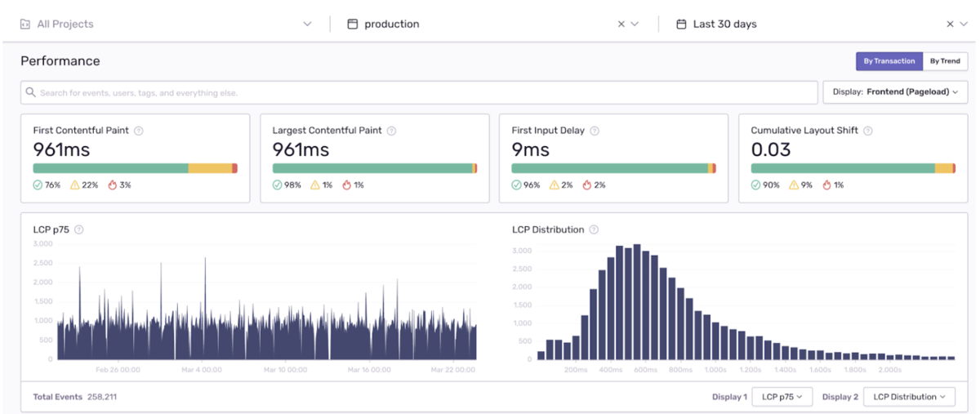Click the events search input field
The width and height of the screenshot is (980, 414).
point(419,92)
